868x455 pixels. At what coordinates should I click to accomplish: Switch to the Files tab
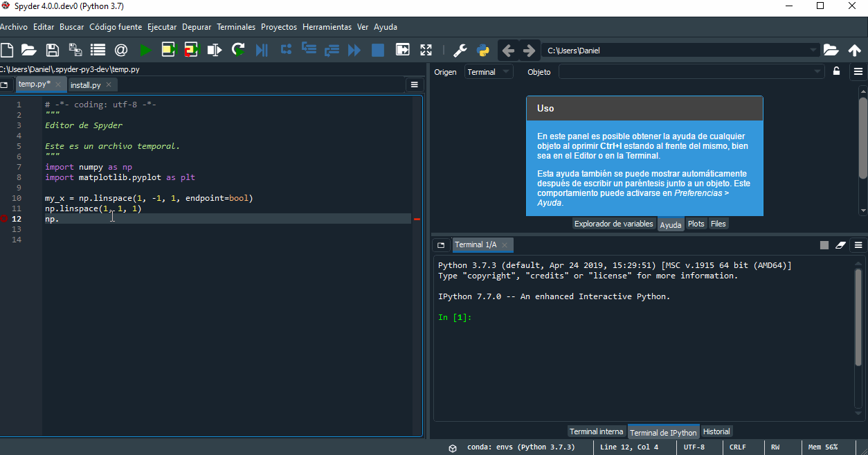718,224
